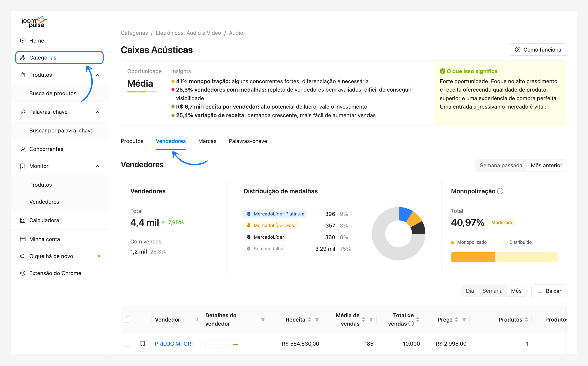
Task: Switch to the Marcas tab
Action: 207,141
